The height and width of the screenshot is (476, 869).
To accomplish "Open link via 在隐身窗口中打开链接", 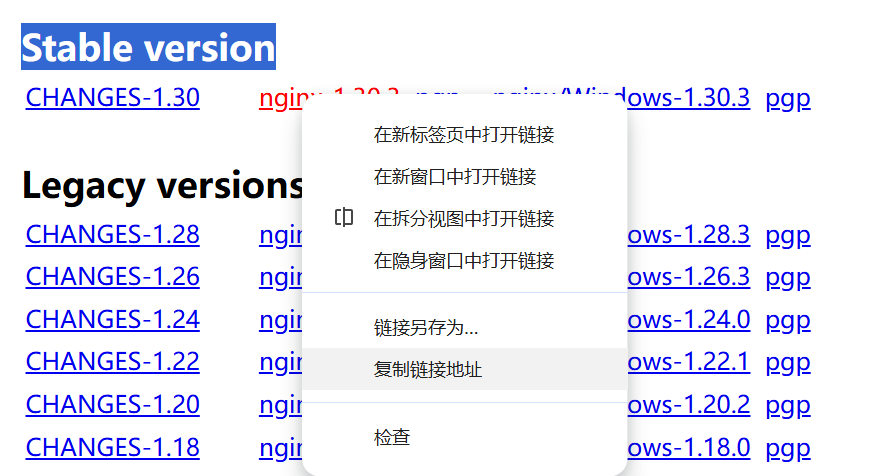I will point(464,260).
